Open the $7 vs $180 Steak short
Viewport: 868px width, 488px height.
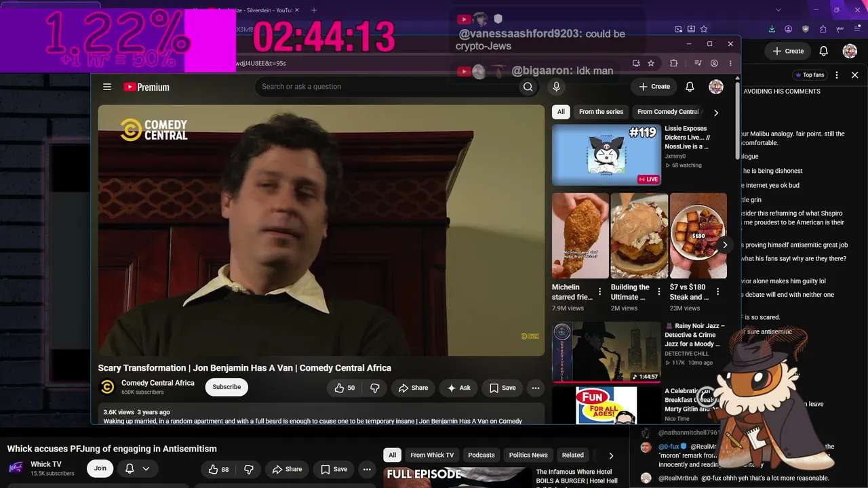coord(698,236)
